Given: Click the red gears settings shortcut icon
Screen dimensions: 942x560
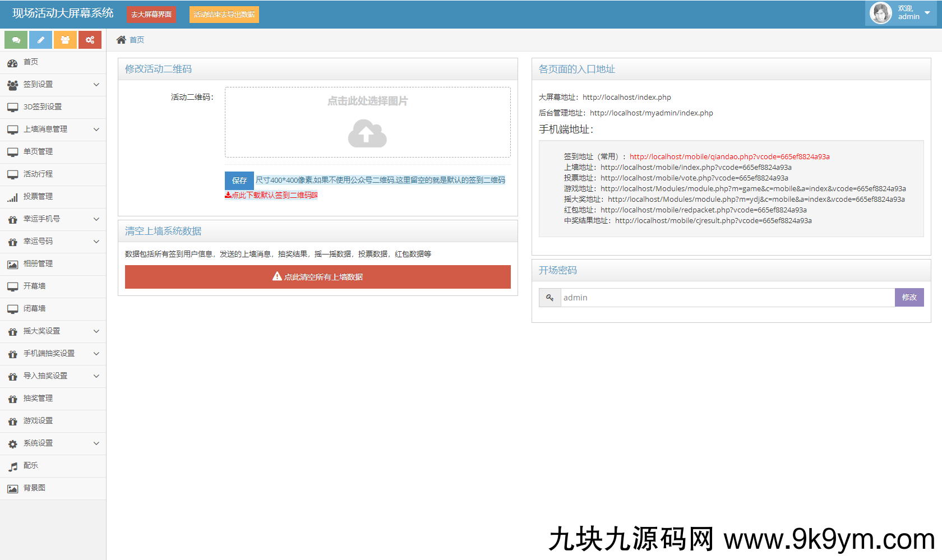Looking at the screenshot, I should [90, 40].
